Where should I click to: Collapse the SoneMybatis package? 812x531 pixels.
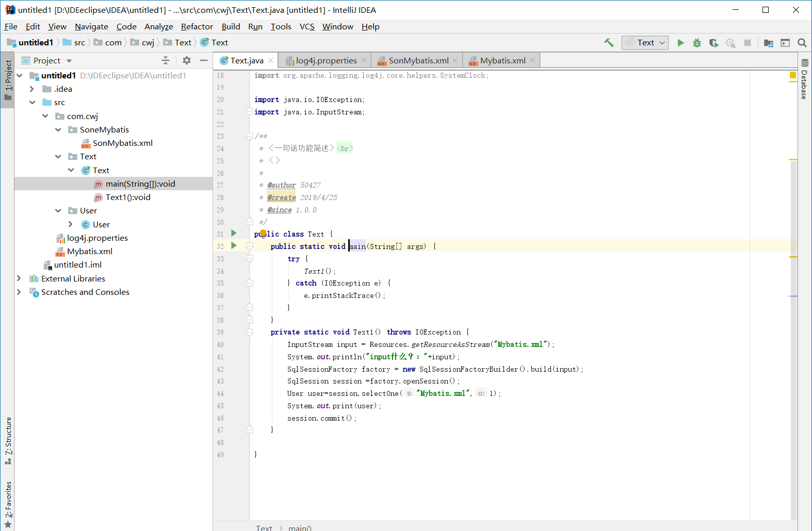point(58,129)
